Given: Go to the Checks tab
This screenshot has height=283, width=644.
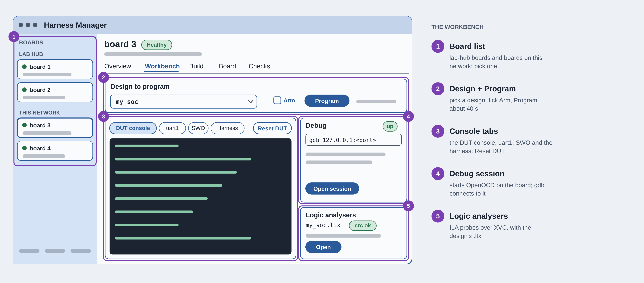Looking at the screenshot, I should (259, 66).
